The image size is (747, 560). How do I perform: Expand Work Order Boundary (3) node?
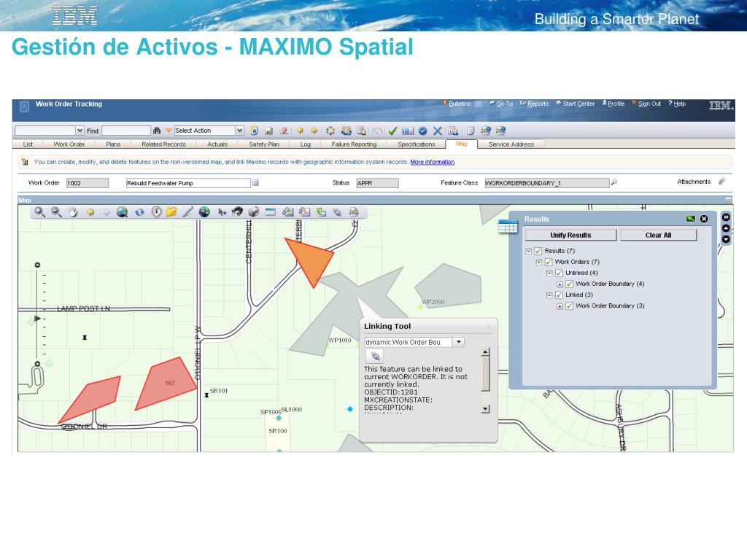[560, 306]
